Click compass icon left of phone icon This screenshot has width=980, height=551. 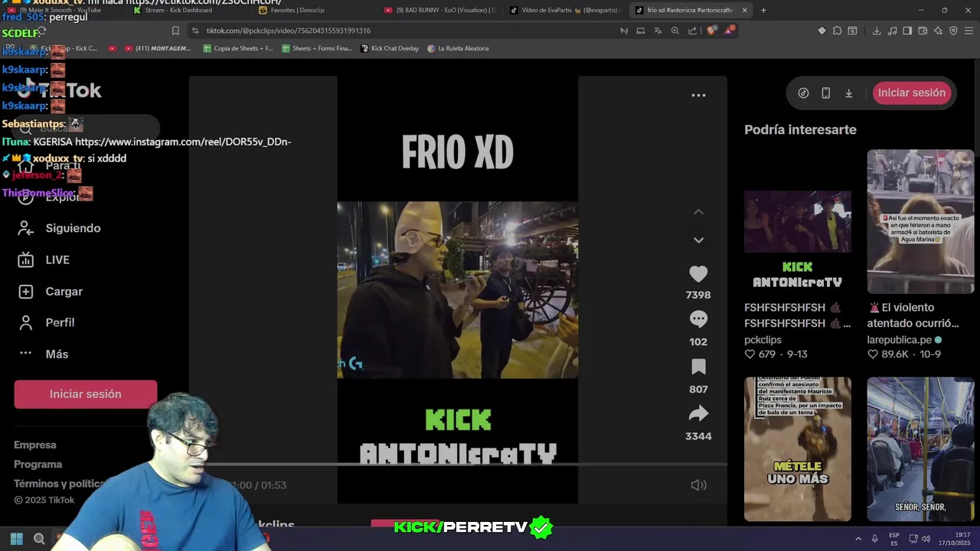tap(803, 93)
